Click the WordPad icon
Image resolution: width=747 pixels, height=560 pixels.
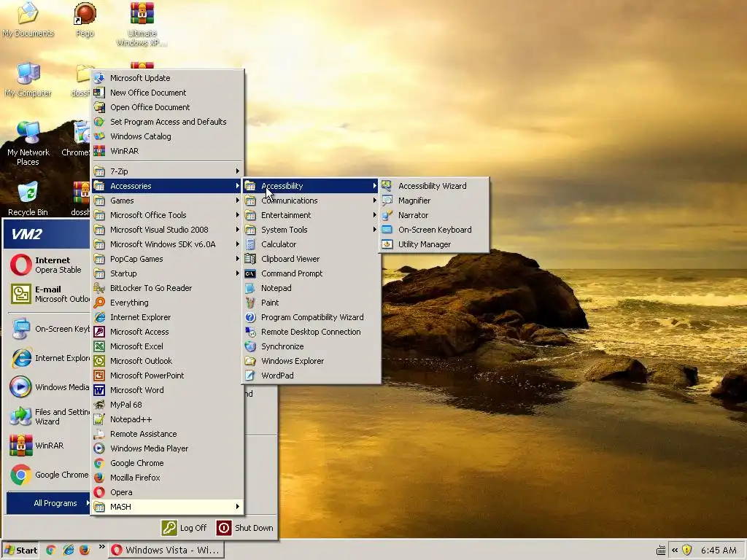[x=250, y=376]
